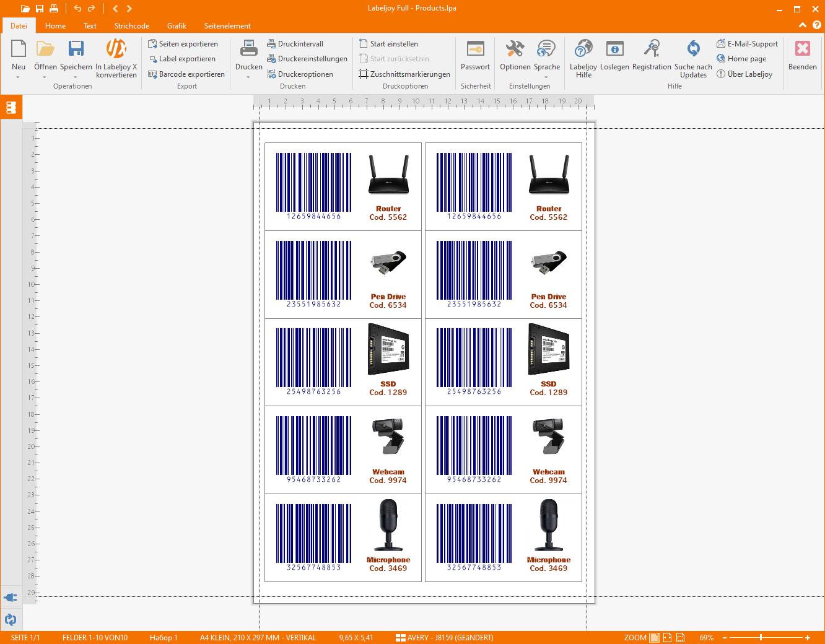
Task: Click the printer icon in title bar
Action: click(x=54, y=9)
